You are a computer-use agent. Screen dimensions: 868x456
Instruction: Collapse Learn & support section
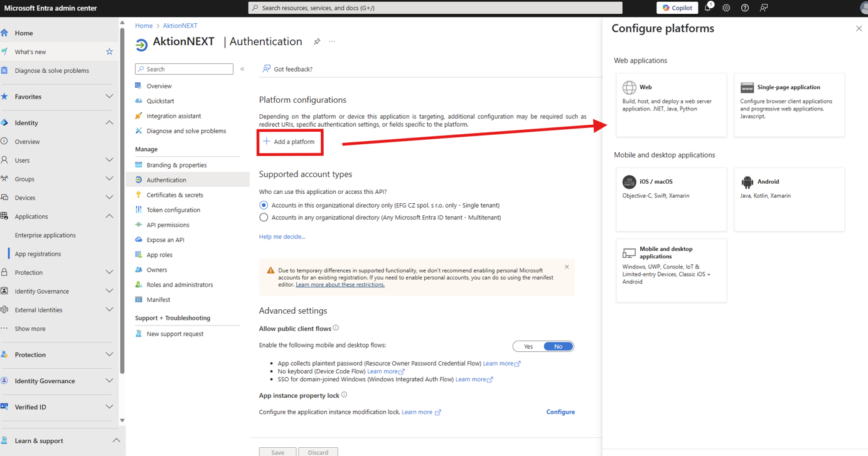coord(116,440)
